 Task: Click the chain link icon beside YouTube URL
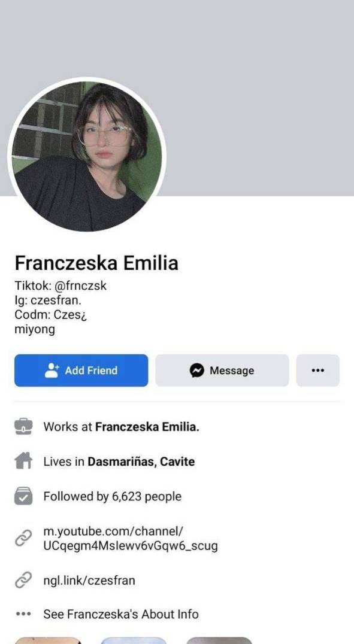pyautogui.click(x=23, y=539)
